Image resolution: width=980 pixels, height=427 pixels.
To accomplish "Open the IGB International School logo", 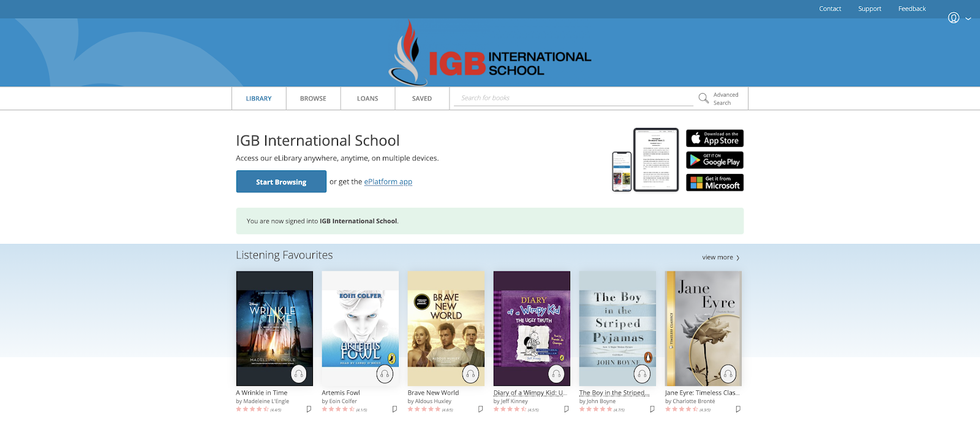I will click(x=490, y=53).
